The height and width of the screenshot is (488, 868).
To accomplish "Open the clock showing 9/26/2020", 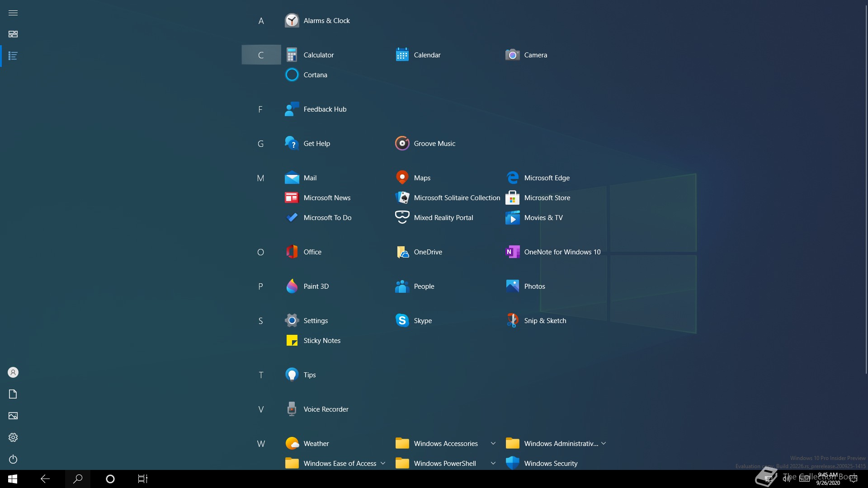I will tap(828, 479).
